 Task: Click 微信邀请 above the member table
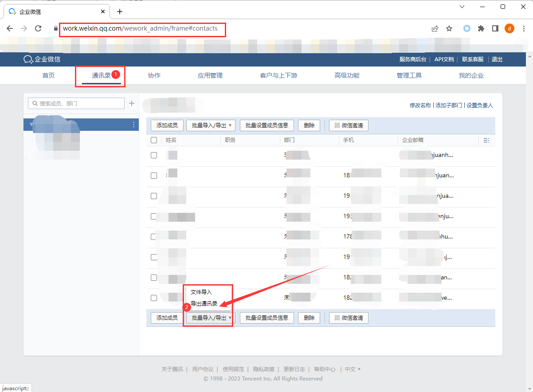click(x=349, y=125)
